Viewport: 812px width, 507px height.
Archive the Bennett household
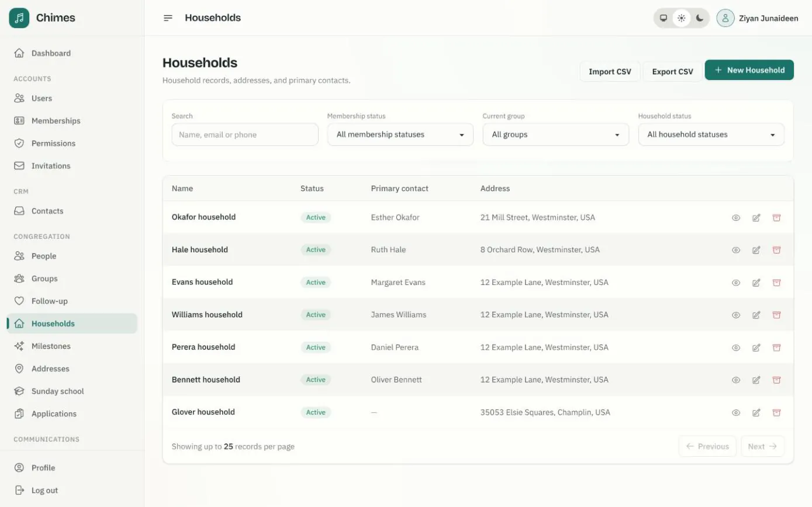[776, 380]
